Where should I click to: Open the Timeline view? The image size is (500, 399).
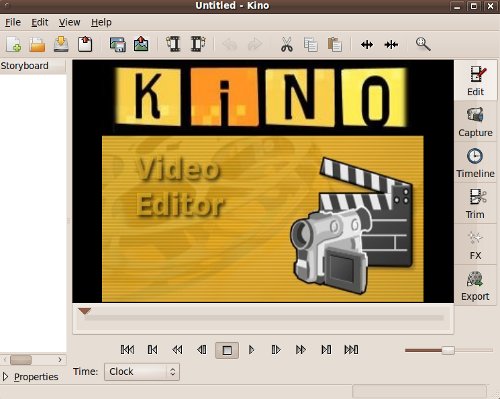coord(475,163)
